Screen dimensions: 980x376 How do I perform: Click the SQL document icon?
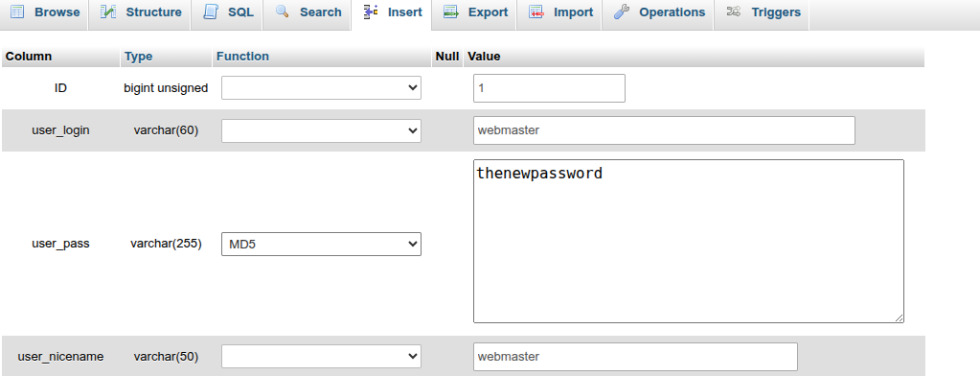click(211, 12)
